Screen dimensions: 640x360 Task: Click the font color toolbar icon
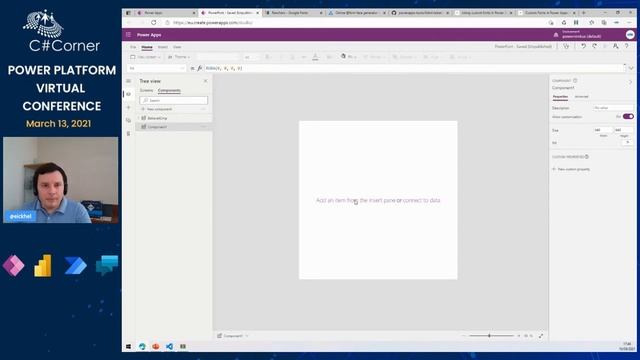[315, 57]
